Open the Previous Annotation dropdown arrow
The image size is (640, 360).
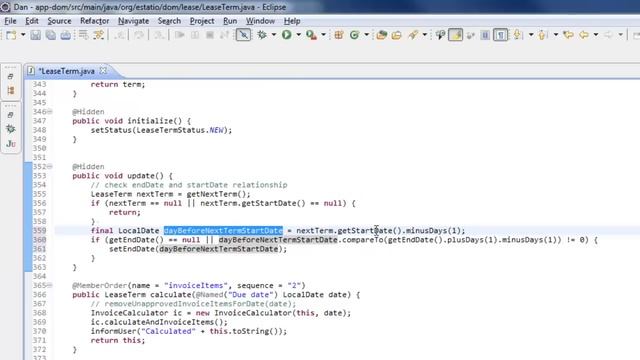[x=556, y=35]
